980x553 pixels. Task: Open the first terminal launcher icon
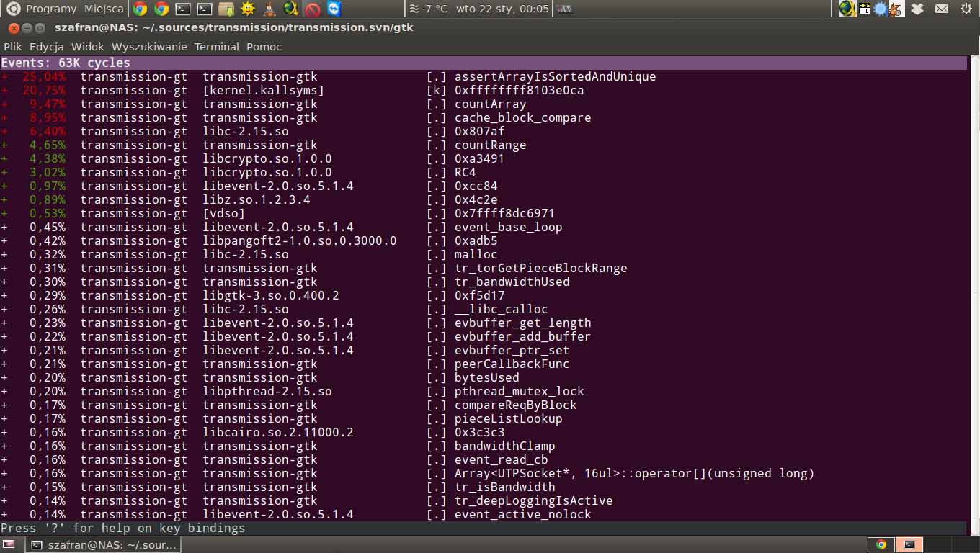184,9
